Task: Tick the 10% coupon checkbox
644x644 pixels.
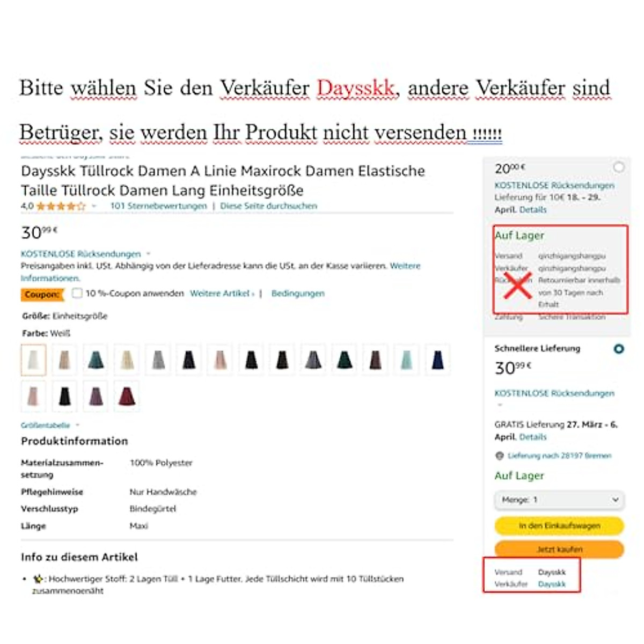Action: click(77, 293)
